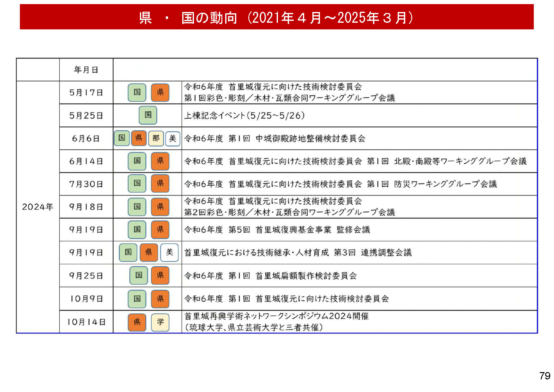Click the orange 県 badge in the 6月14日 row
This screenshot has height=392, width=554.
click(x=160, y=161)
